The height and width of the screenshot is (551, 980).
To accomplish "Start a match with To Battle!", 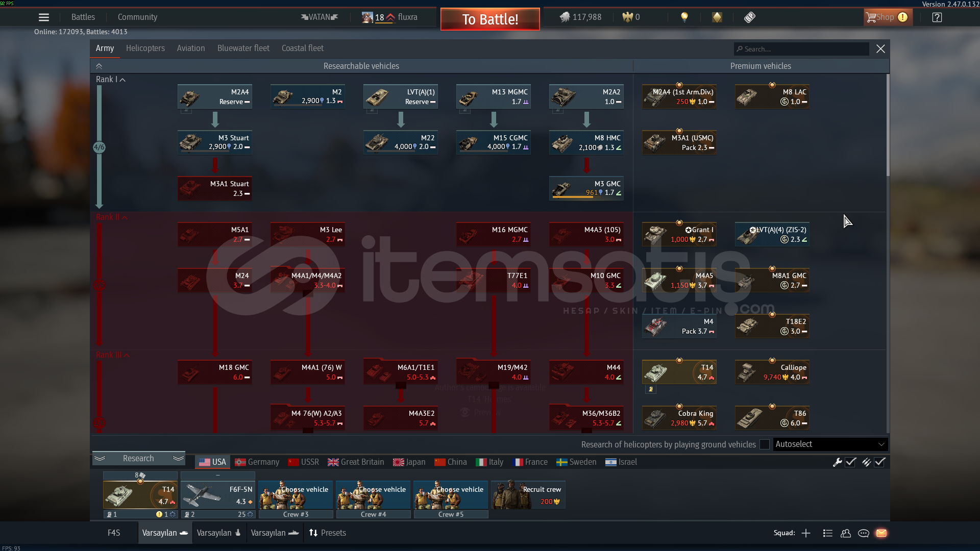I will tap(490, 19).
